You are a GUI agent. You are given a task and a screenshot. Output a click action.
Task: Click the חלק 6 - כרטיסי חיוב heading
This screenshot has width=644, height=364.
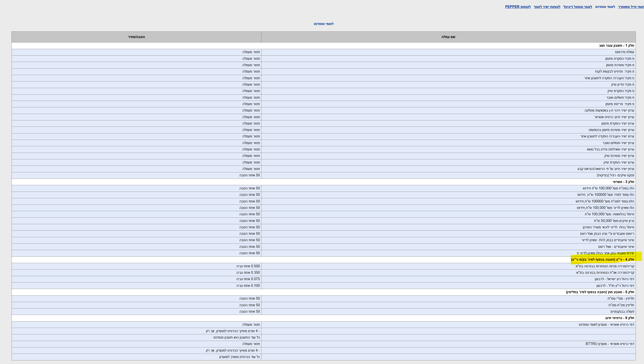click(619, 318)
